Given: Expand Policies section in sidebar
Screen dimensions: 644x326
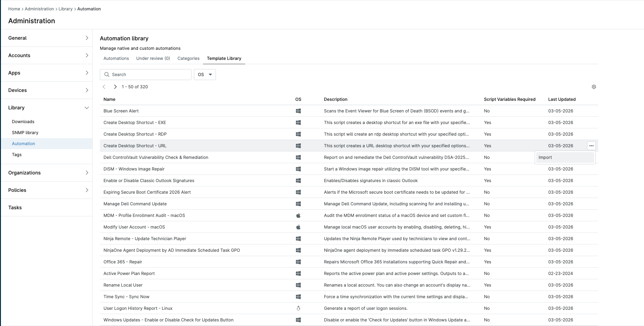Looking at the screenshot, I should 47,190.
